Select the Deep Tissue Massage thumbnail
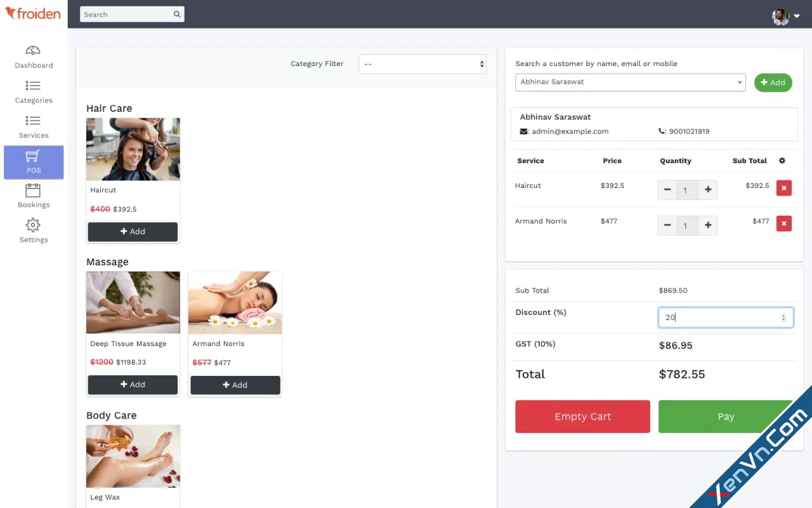 tap(133, 302)
